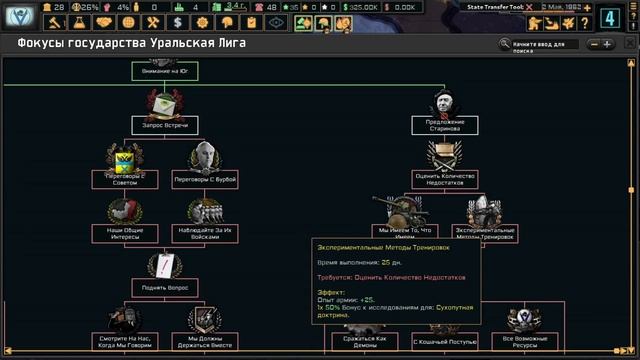Zoom in focus tree with plus button

[x=607, y=44]
